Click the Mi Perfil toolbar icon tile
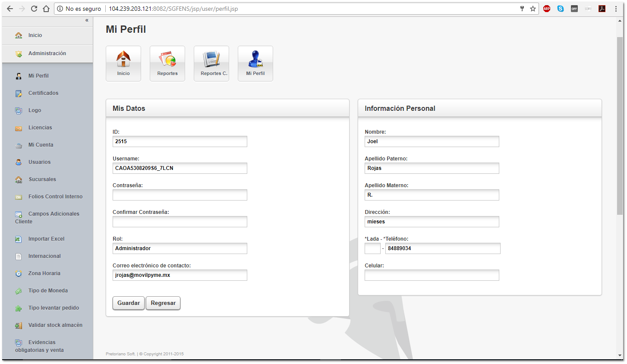The height and width of the screenshot is (364, 627). point(255,63)
